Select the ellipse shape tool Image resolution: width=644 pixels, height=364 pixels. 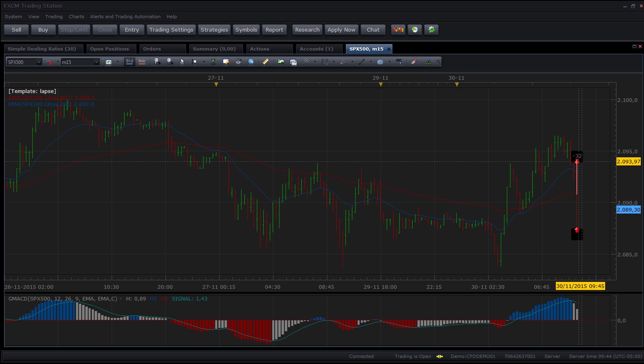[x=380, y=61]
